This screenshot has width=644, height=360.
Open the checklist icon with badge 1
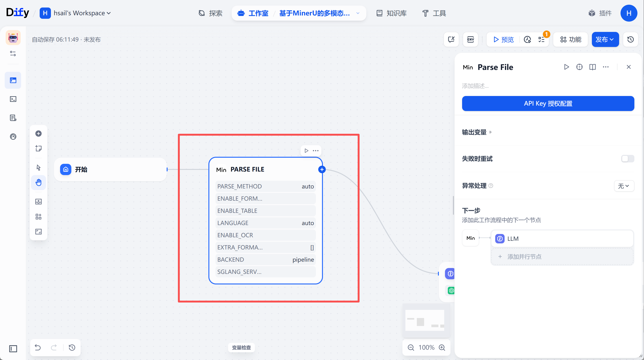point(541,39)
